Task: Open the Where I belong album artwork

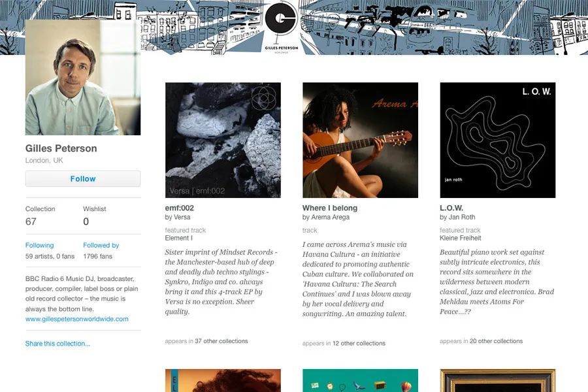Action: click(361, 140)
